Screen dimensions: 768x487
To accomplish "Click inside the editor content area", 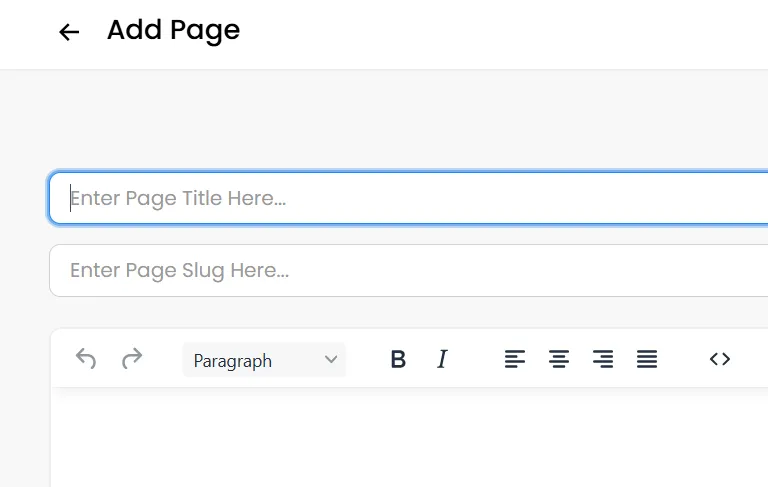I will [x=409, y=437].
